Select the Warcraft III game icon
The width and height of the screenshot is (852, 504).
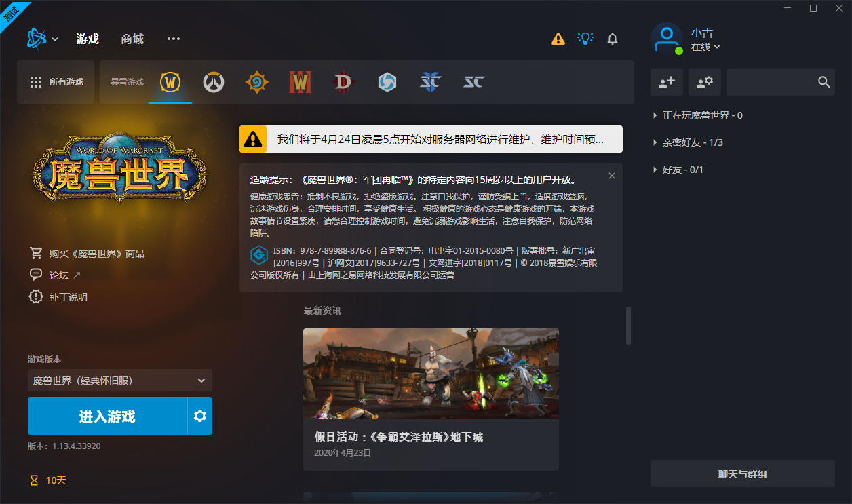[301, 82]
